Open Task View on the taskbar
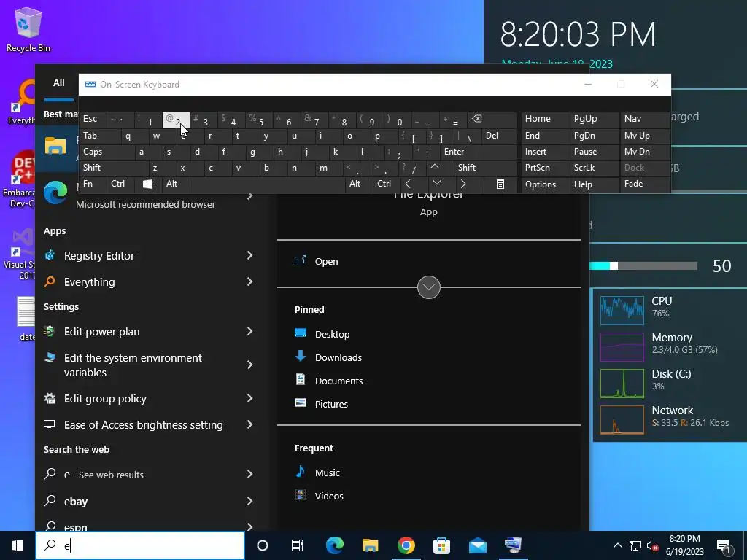 coord(298,545)
